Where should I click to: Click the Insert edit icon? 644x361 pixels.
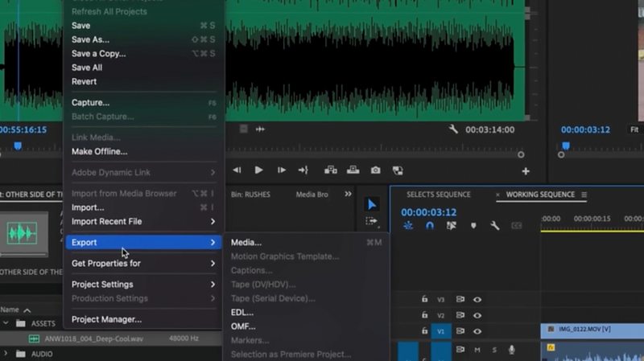click(330, 170)
